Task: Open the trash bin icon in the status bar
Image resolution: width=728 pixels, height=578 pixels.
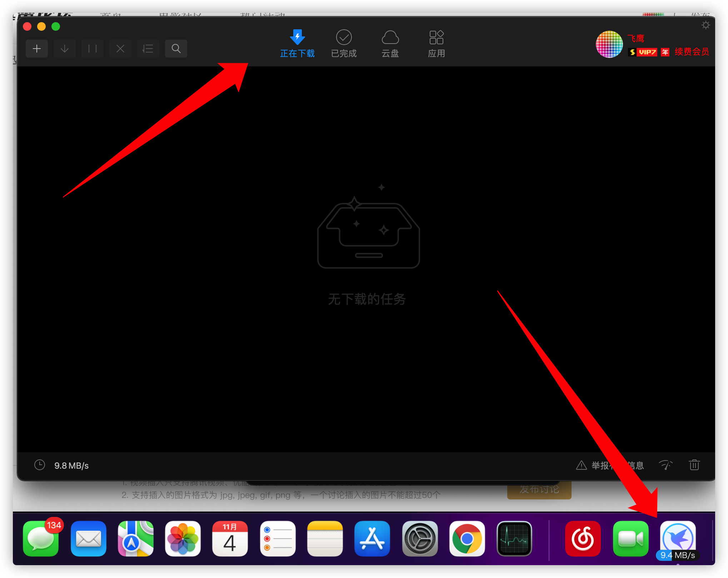Action: tap(694, 465)
